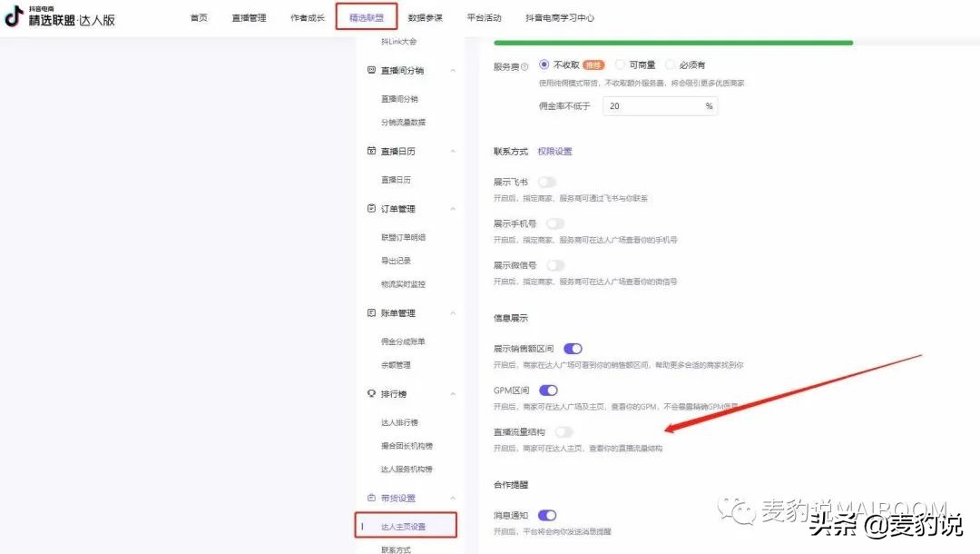Enable the 展示手机号 toggle
Image resolution: width=980 pixels, height=554 pixels.
pos(554,223)
